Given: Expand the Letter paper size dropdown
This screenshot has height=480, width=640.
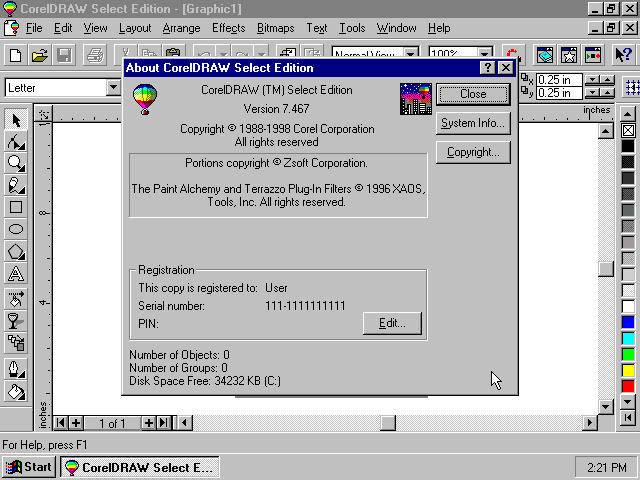Looking at the screenshot, I should [113, 87].
